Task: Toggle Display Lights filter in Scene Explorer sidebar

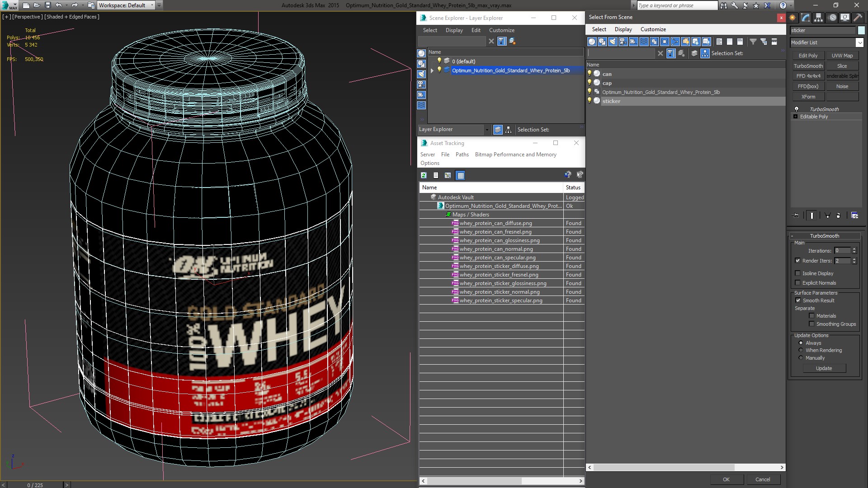Action: (x=421, y=74)
